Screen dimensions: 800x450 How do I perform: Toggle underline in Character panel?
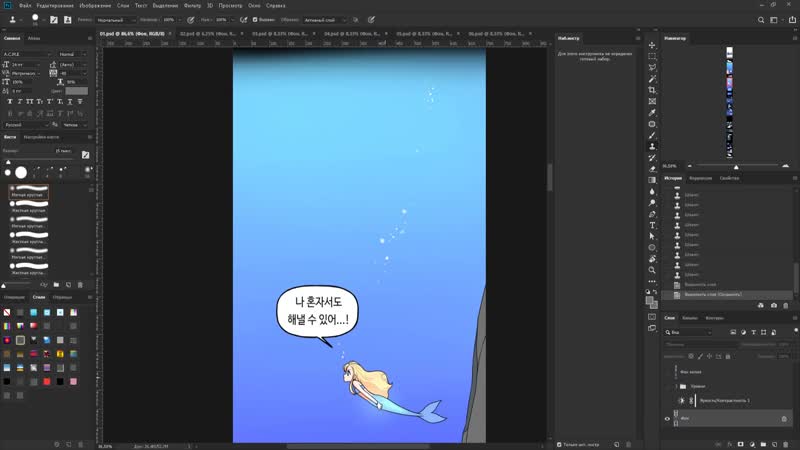click(70, 102)
